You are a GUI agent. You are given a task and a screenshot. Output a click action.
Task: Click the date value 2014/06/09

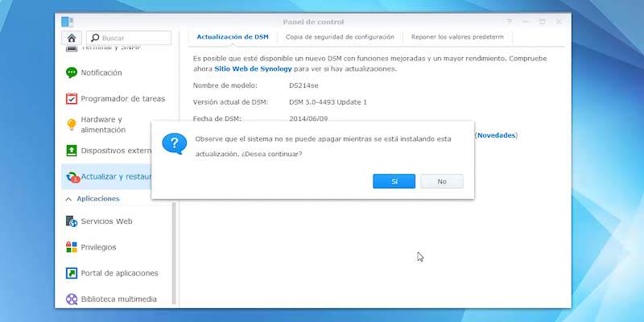[x=308, y=118]
